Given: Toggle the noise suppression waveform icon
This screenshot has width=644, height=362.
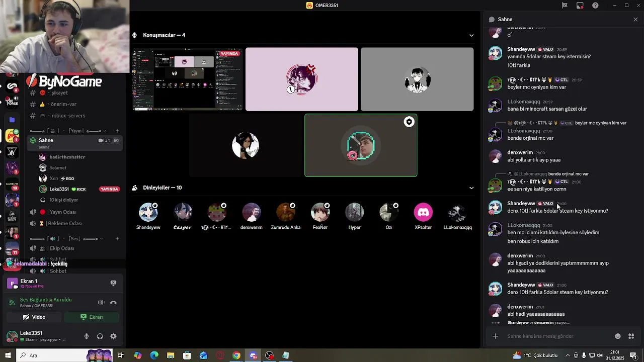Looking at the screenshot, I should coord(101,302).
